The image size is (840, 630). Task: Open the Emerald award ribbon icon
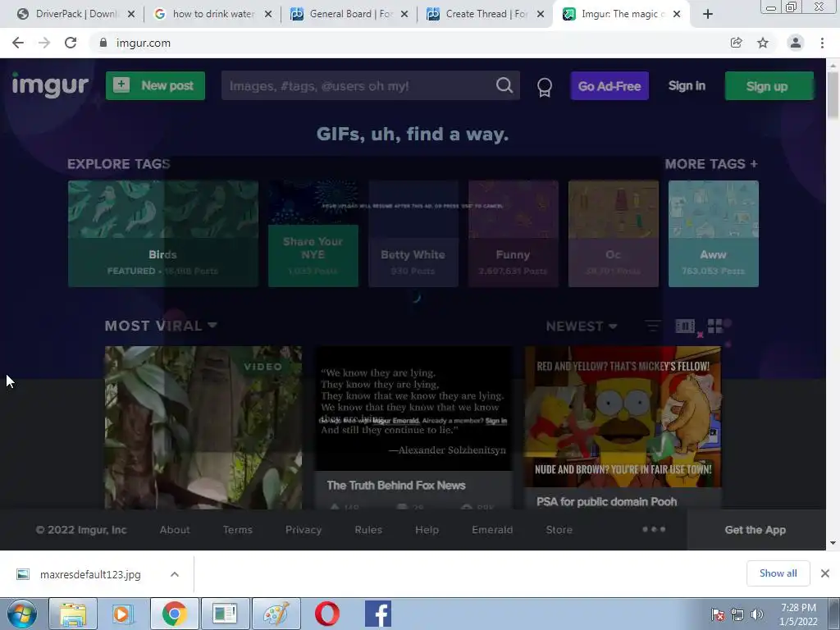(545, 87)
